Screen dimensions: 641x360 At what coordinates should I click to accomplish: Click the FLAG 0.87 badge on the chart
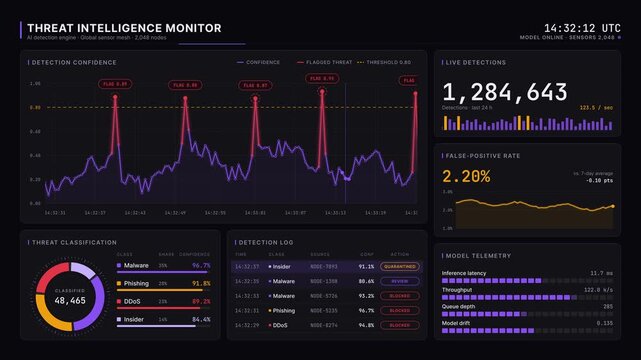tap(255, 85)
